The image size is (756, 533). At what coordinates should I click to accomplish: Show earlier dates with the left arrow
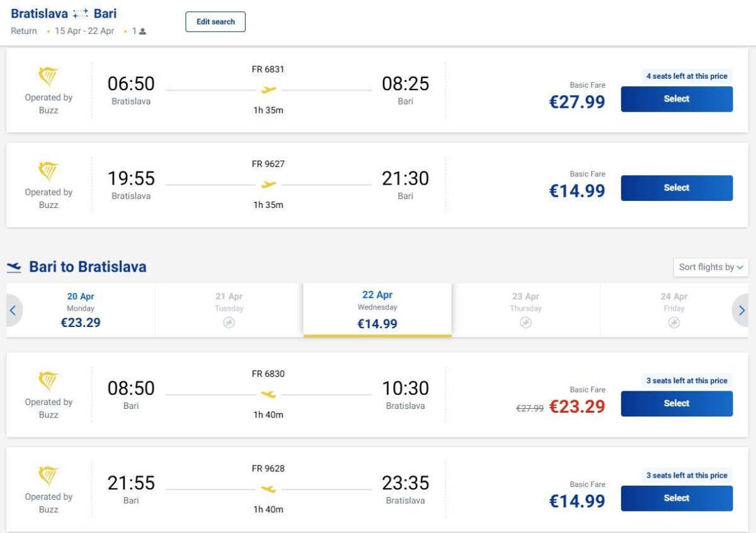click(x=13, y=311)
